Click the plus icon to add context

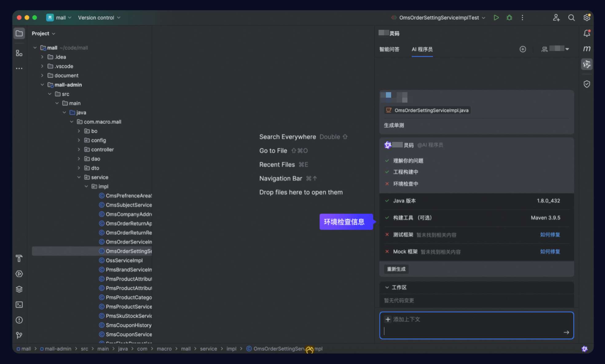(388, 319)
